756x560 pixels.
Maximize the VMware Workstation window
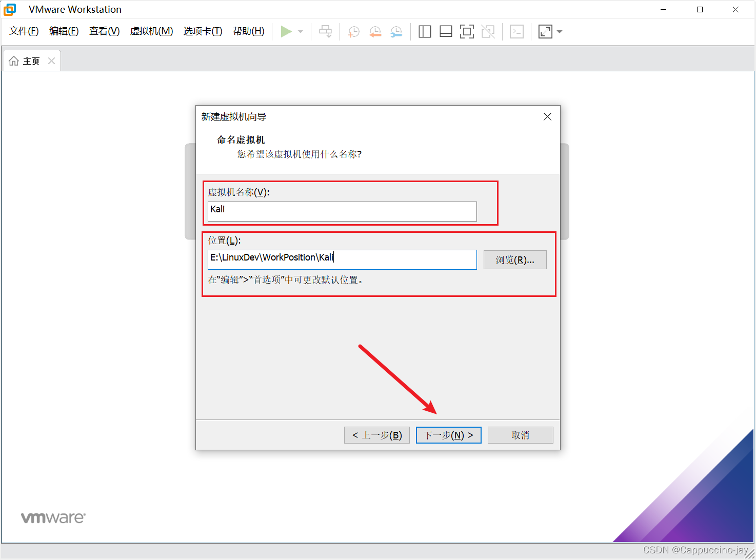[700, 9]
